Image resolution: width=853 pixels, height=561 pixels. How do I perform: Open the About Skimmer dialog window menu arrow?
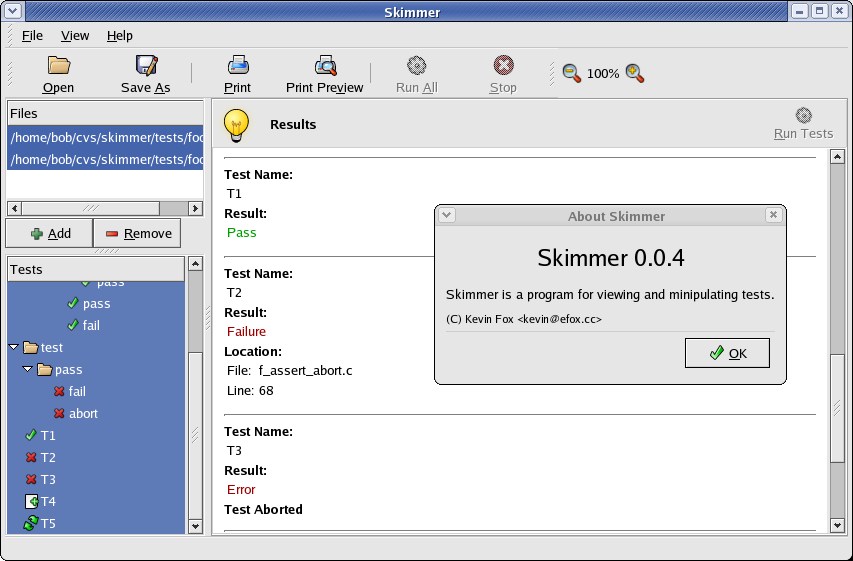[447, 215]
